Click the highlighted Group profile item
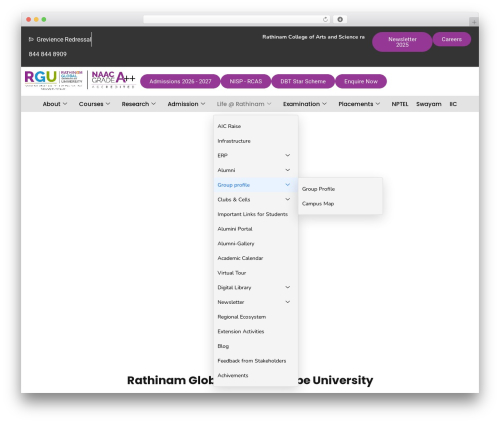The image size is (500, 423). click(x=256, y=185)
